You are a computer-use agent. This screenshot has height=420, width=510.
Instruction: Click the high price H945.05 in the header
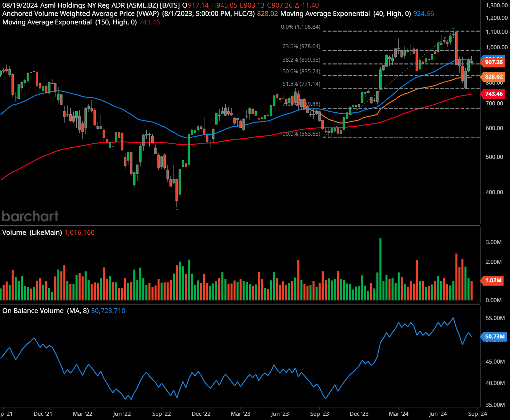coord(224,5)
